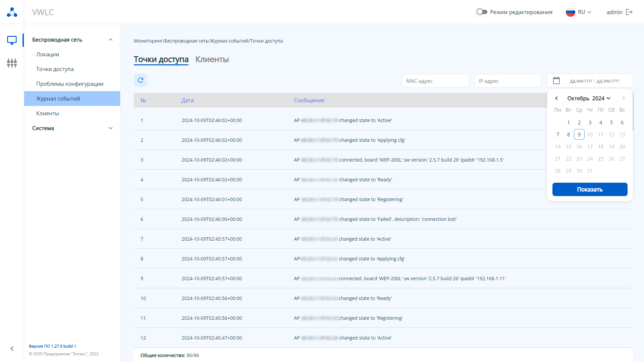The image size is (644, 362).
Task: Collapse the sidebar with the left arrow
Action: 12,349
